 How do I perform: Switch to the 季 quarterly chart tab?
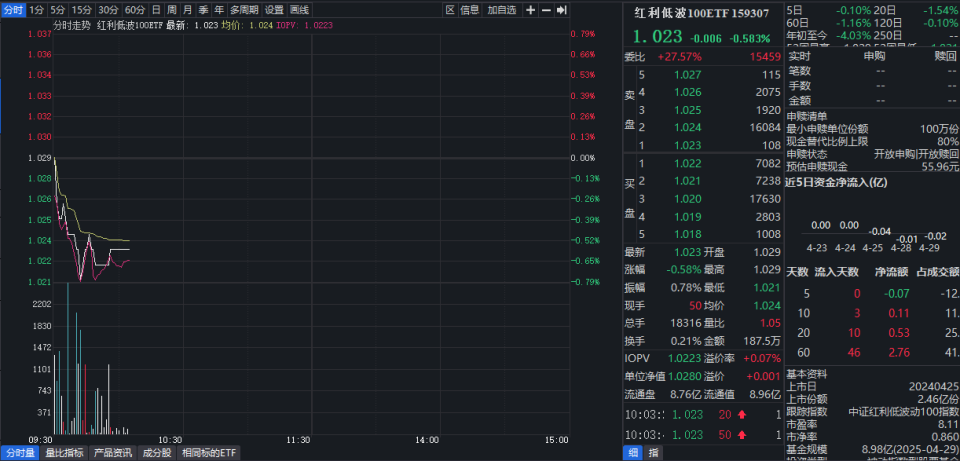[x=203, y=10]
